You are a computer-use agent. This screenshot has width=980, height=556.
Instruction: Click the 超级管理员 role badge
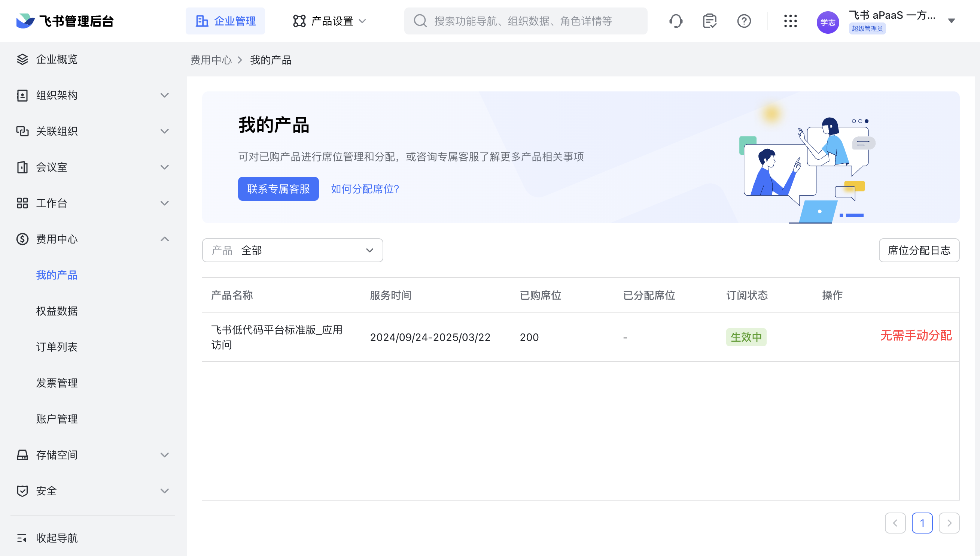coord(867,28)
